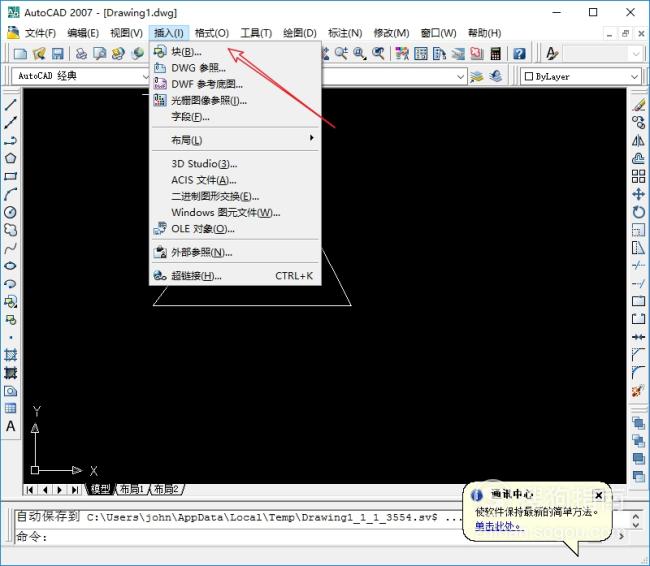Switch to the 模型 tab
The image size is (650, 566).
[x=100, y=489]
